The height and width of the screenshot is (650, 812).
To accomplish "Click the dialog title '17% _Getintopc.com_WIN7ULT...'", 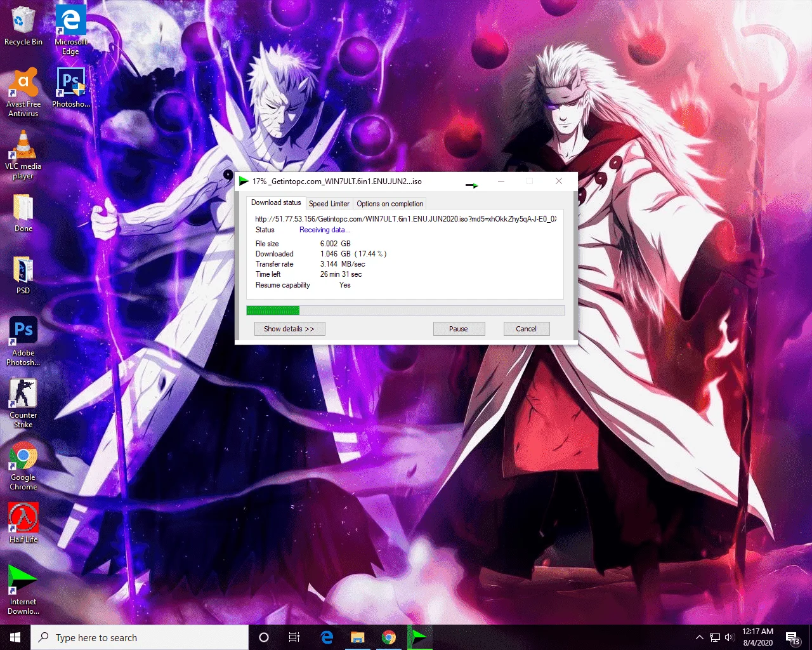I will [x=337, y=181].
